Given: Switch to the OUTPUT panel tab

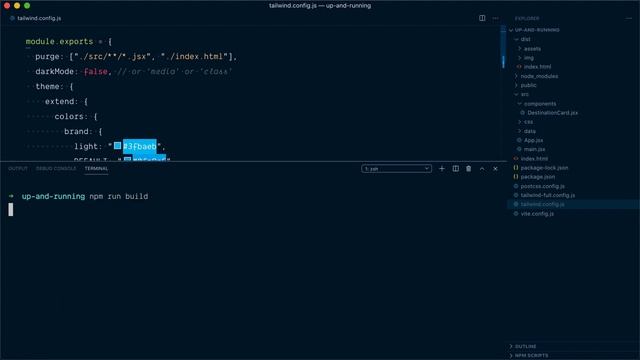Looking at the screenshot, I should coord(18,169).
